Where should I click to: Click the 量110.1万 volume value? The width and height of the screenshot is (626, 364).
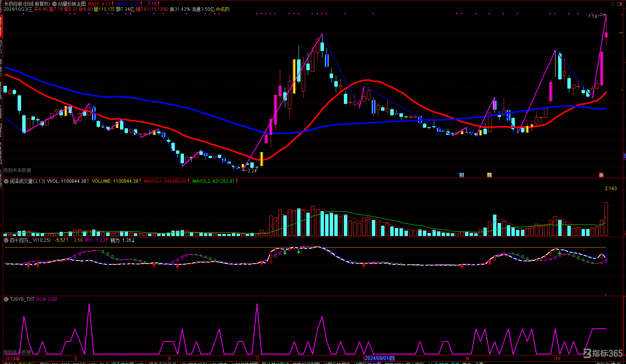point(104,9)
